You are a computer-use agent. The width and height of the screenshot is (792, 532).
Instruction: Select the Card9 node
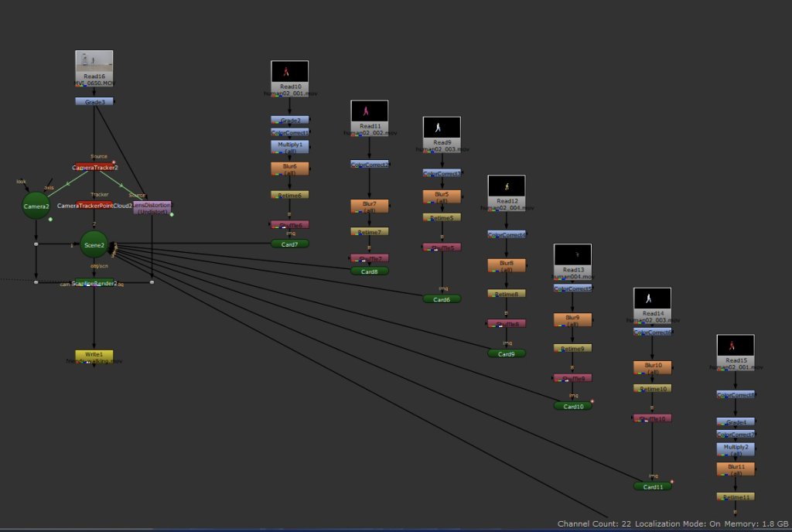click(x=507, y=353)
